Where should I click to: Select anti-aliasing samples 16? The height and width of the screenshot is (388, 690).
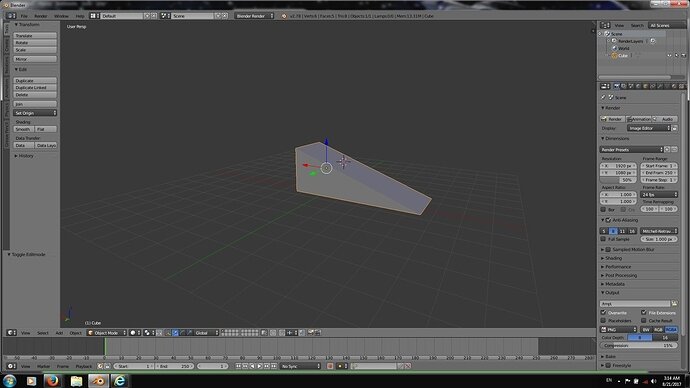(x=632, y=231)
